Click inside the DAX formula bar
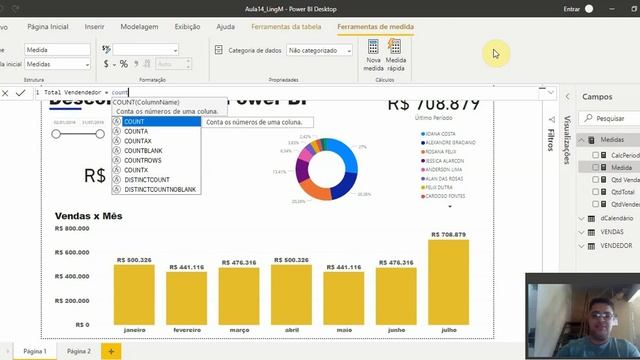The width and height of the screenshot is (640, 360). [286, 93]
